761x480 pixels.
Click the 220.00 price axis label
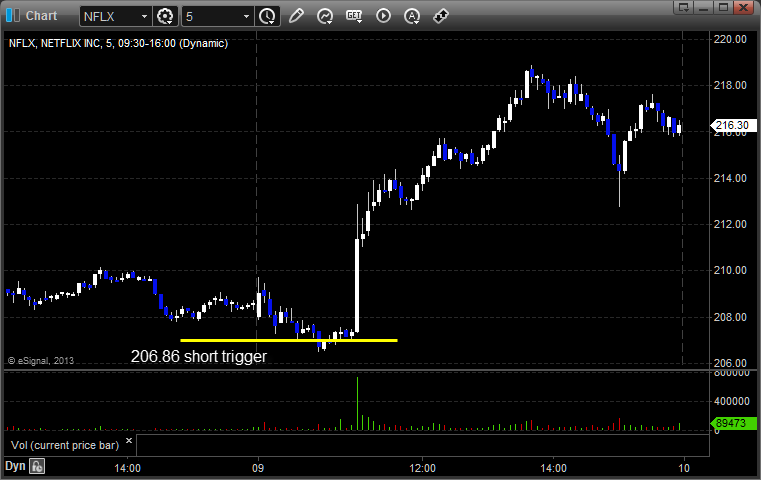[730, 39]
